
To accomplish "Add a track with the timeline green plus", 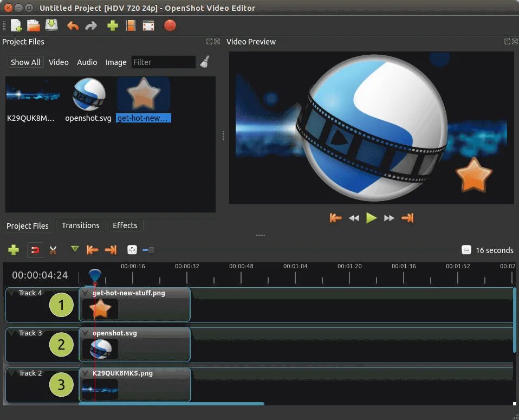I will coord(14,250).
